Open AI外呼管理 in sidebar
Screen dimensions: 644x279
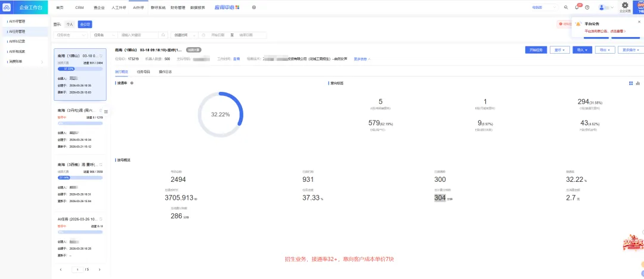pos(26,21)
